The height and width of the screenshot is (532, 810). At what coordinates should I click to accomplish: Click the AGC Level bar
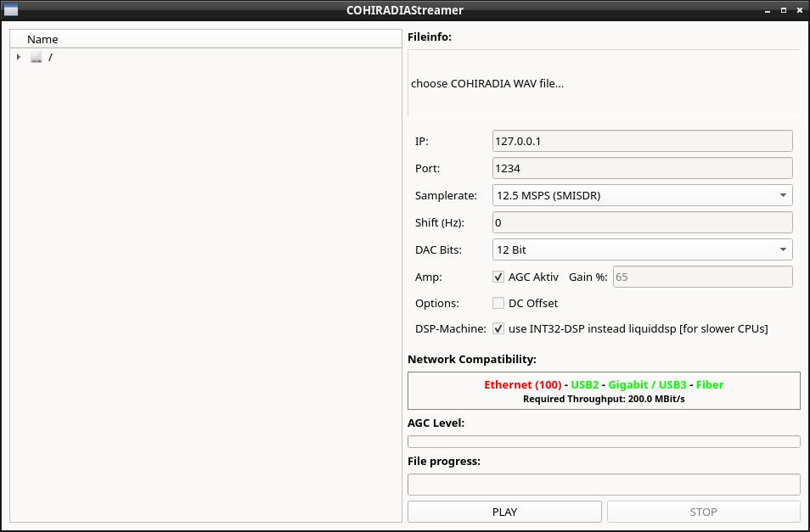point(604,442)
